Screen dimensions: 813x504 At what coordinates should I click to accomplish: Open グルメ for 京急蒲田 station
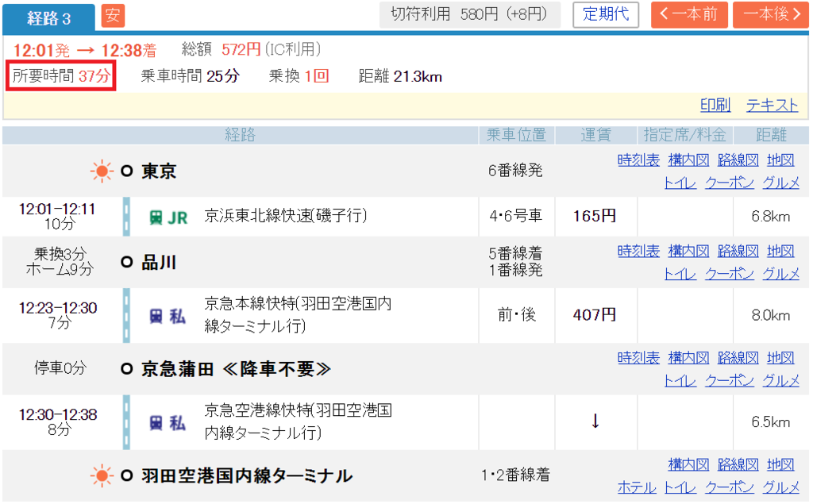781,381
